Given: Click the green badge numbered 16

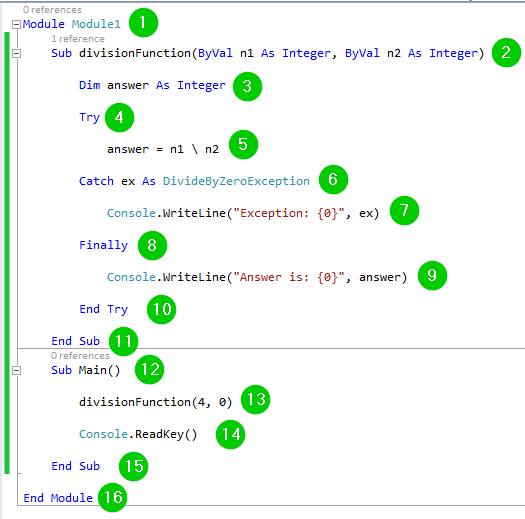Looking at the screenshot, I should pyautogui.click(x=112, y=497).
